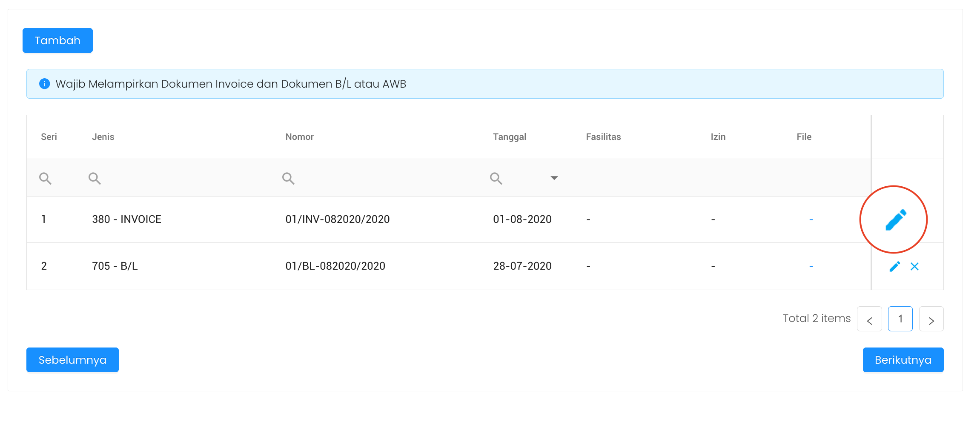Screen dimensions: 980x433
Task: Edit the 380 - INVOICE row with pencil icon
Action: (x=895, y=220)
